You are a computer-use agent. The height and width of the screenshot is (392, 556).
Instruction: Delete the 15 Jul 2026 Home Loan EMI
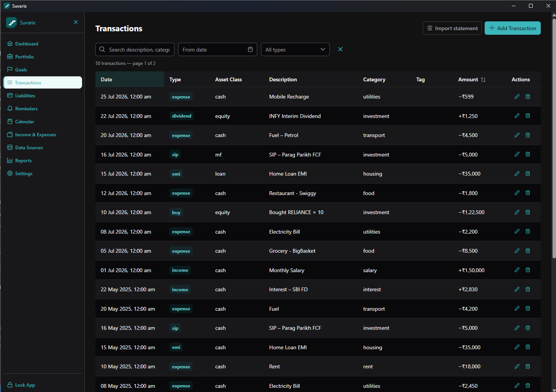click(x=528, y=174)
